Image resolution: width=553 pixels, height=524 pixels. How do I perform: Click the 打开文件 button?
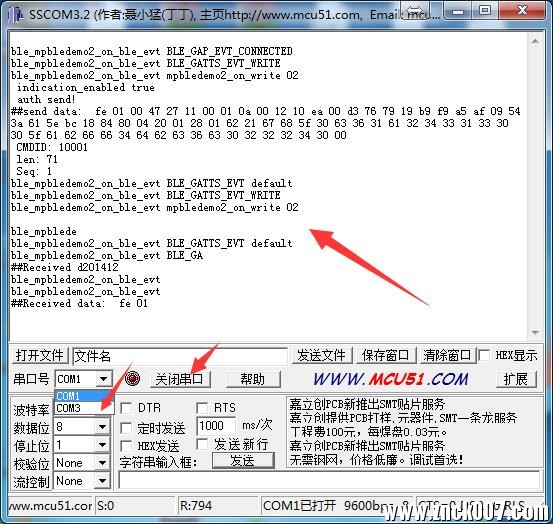[x=40, y=355]
